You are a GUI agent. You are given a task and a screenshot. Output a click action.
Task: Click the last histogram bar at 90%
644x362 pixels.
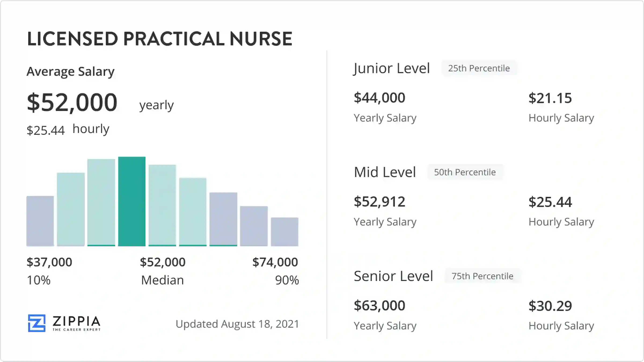284,232
